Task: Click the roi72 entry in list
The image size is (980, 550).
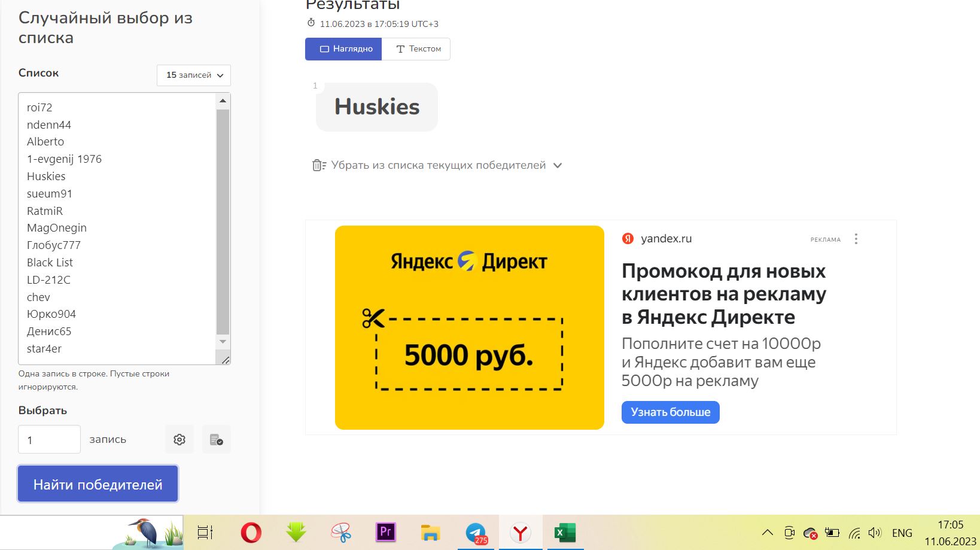Action: coord(39,108)
